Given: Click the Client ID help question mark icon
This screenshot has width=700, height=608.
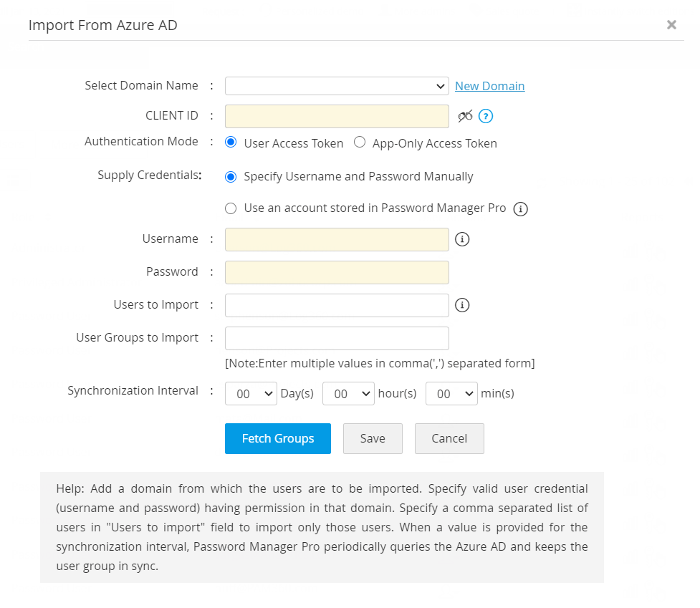Looking at the screenshot, I should pyautogui.click(x=486, y=116).
